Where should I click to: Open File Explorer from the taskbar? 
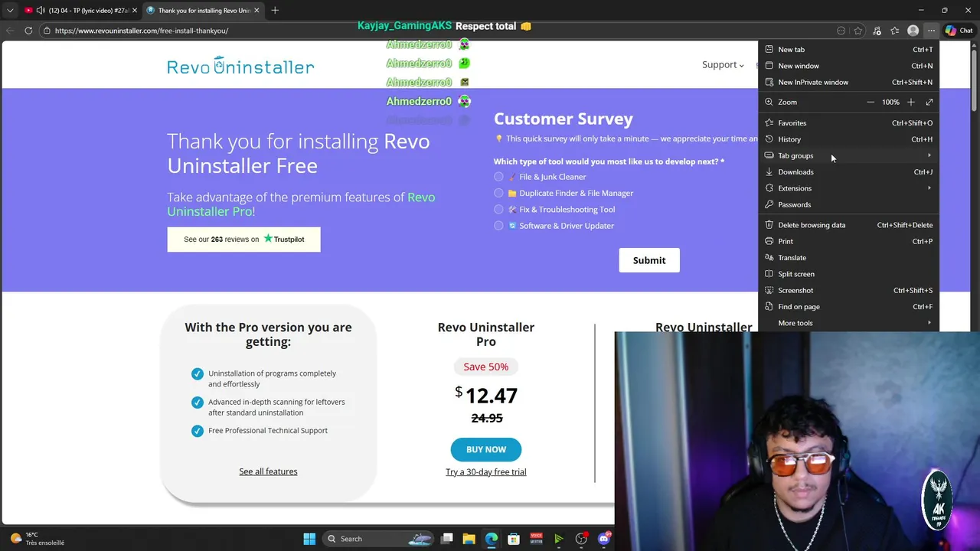[469, 539]
